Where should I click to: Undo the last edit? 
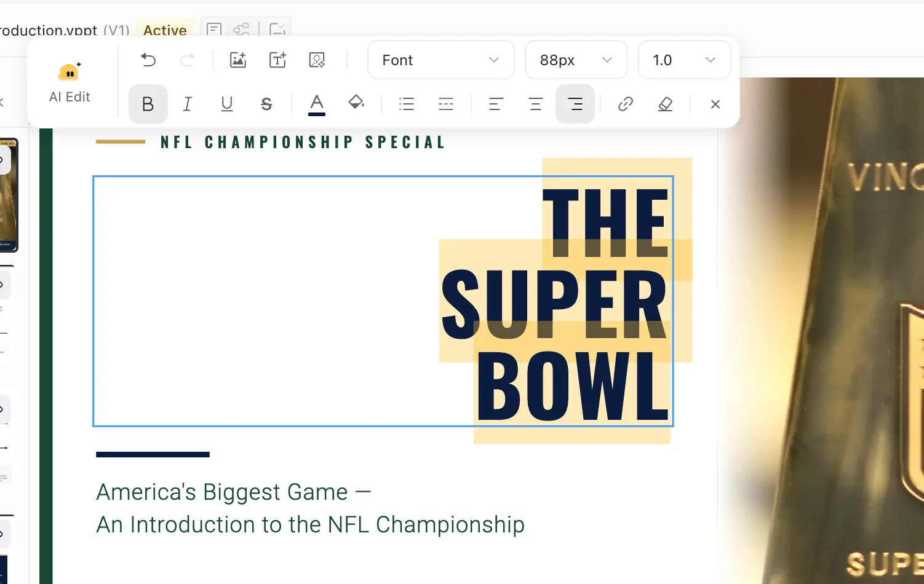[148, 60]
